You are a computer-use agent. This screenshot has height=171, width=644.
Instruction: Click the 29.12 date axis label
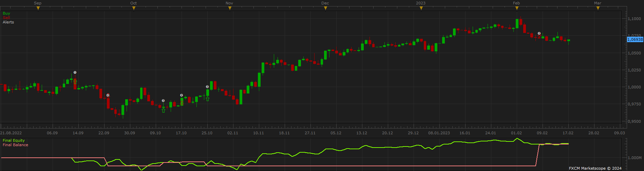point(413,133)
